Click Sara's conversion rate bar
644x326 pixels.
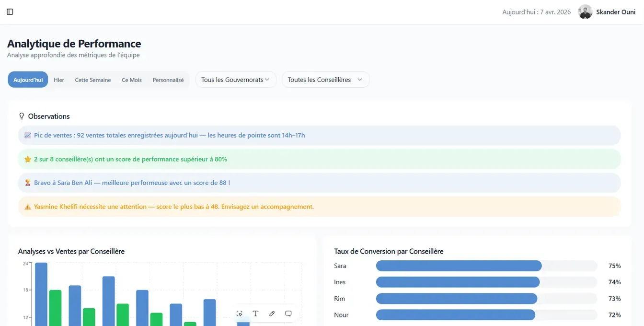pyautogui.click(x=459, y=266)
